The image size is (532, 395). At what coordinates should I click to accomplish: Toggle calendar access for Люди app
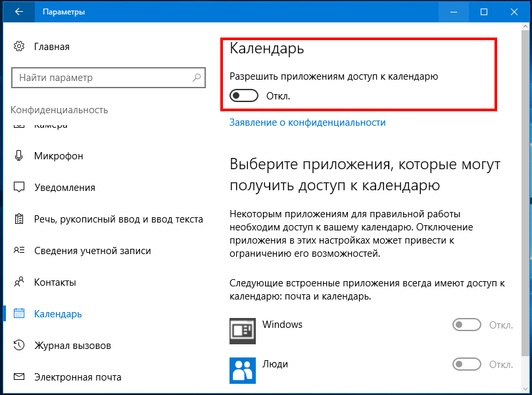pyautogui.click(x=466, y=365)
